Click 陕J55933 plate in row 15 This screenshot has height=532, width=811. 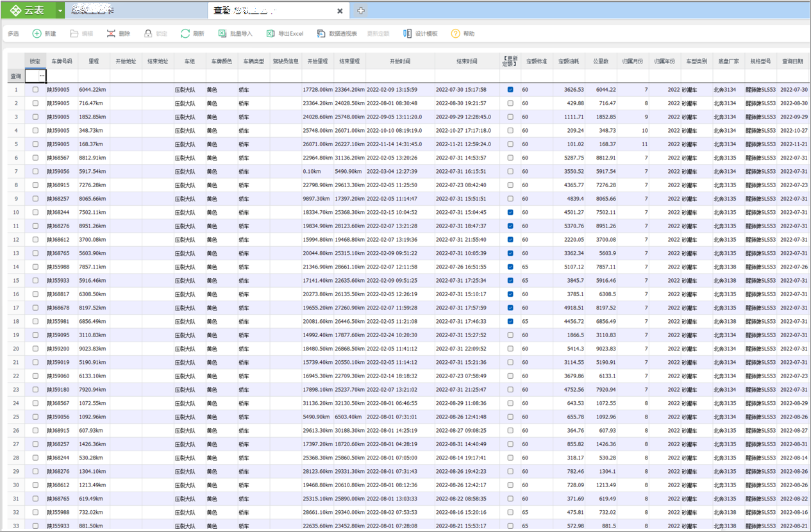click(x=62, y=280)
